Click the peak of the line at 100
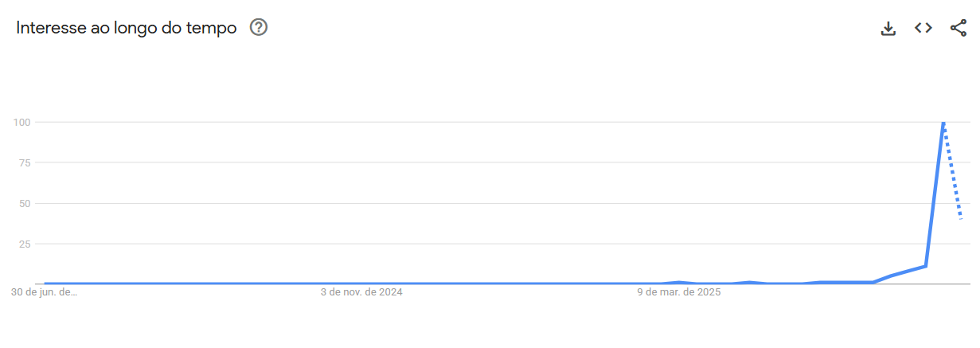 tap(943, 123)
